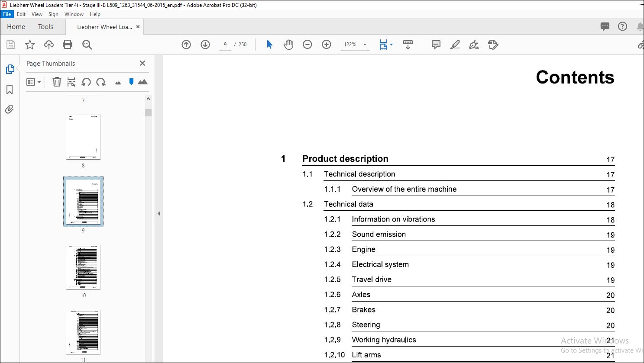644x363 pixels.
Task: Select the Highlight text tool
Action: (455, 45)
